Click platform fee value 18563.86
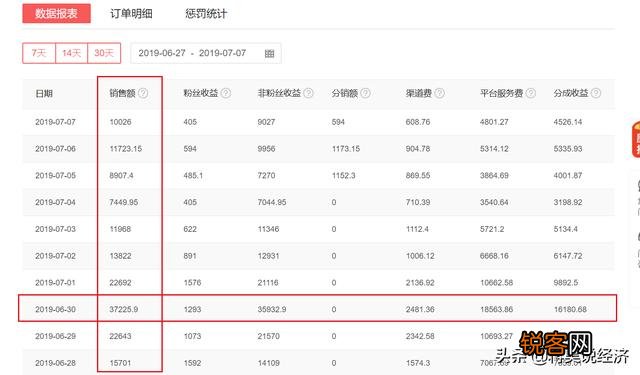This screenshot has height=375, width=640. 496,309
